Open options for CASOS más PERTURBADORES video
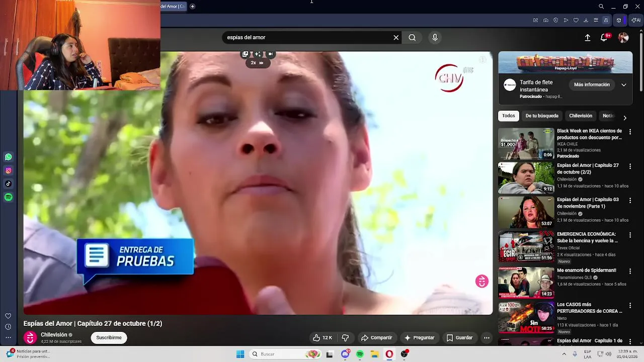The width and height of the screenshot is (644, 362). 630,305
